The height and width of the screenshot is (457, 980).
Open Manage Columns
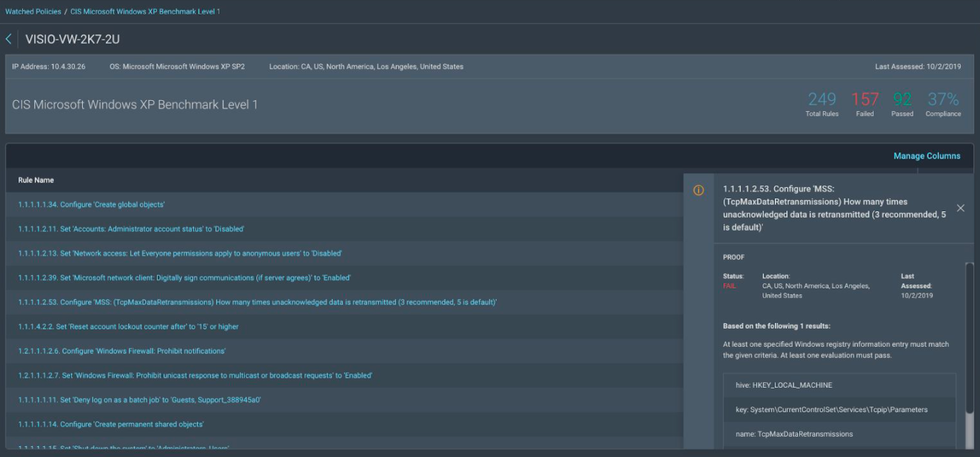926,156
